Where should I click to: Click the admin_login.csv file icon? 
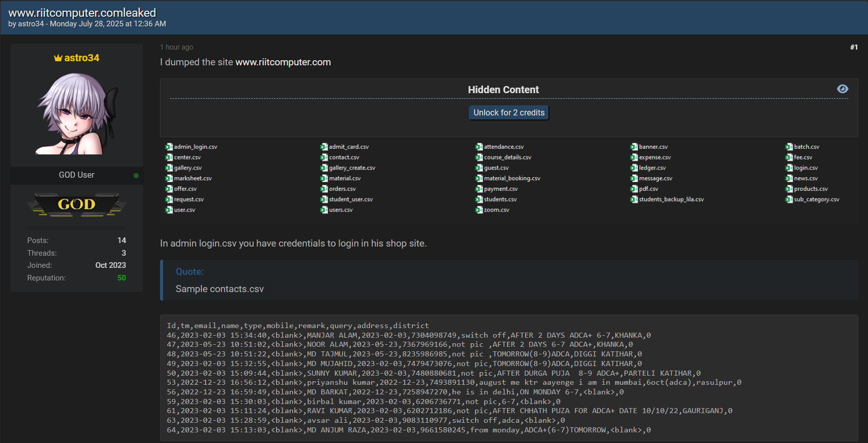169,147
